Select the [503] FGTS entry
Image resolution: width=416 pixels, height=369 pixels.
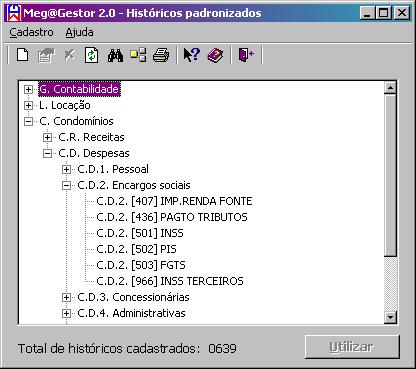pyautogui.click(x=141, y=265)
